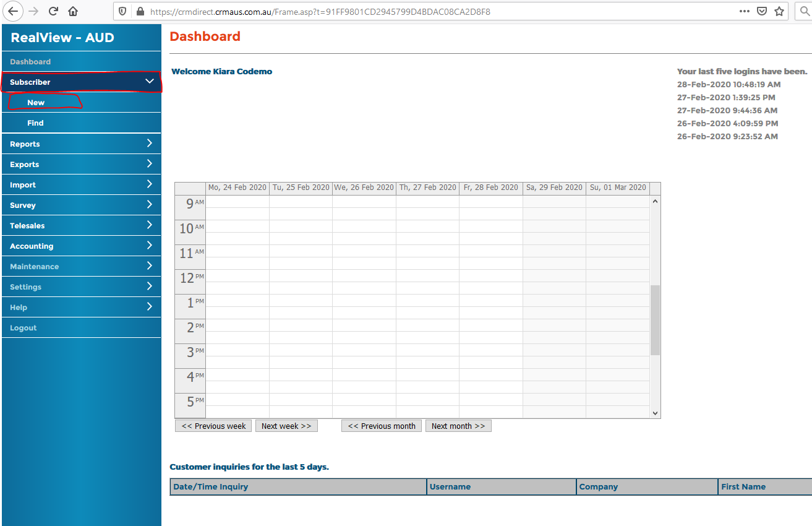Screen dimensions: 812x526
Task: Reload the page with the refresh icon
Action: (x=54, y=11)
